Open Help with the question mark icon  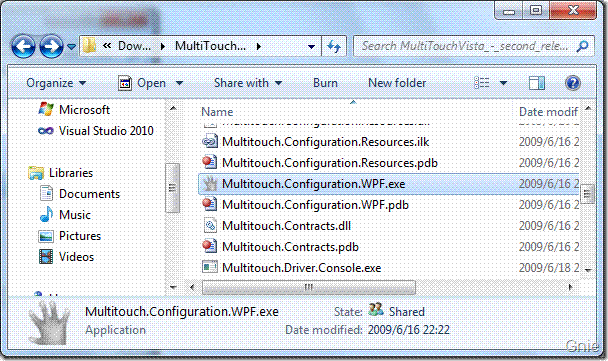tap(572, 83)
